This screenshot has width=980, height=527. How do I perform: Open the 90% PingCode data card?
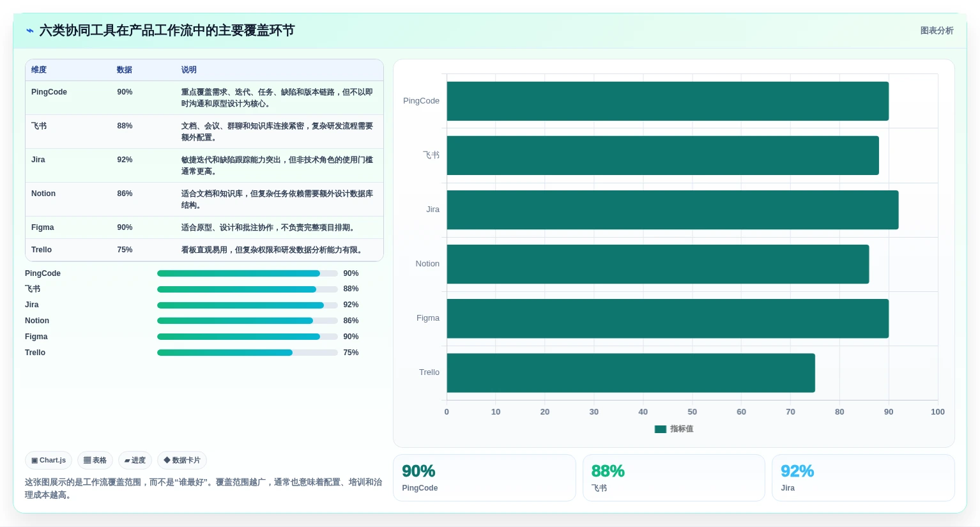484,478
